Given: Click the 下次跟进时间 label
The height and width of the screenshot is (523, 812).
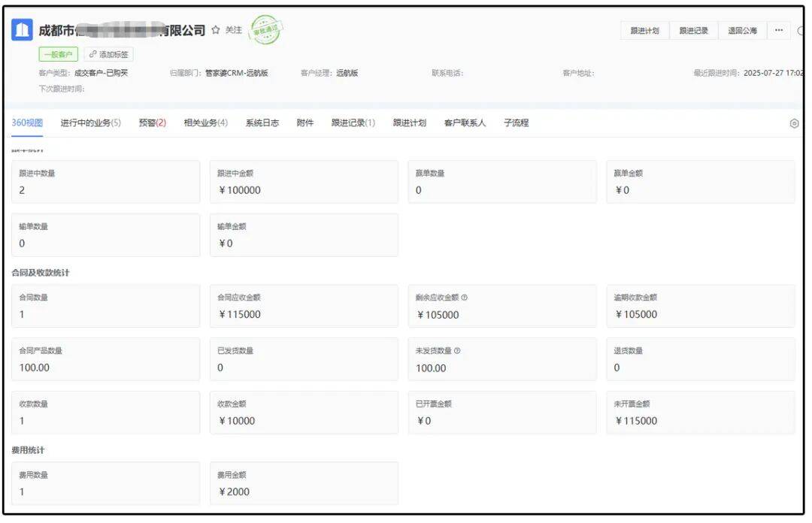Looking at the screenshot, I should point(62,89).
